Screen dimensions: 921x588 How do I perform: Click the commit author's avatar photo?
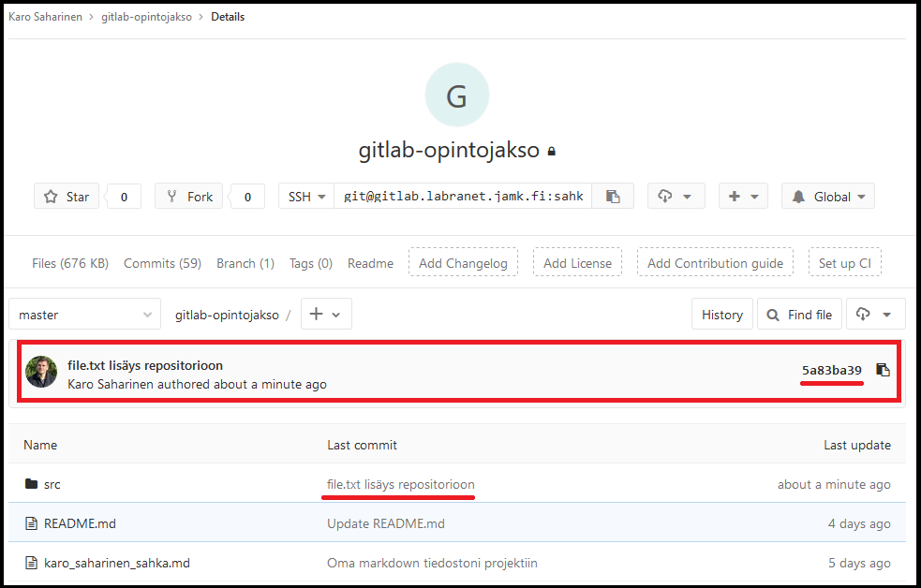pyautogui.click(x=41, y=372)
